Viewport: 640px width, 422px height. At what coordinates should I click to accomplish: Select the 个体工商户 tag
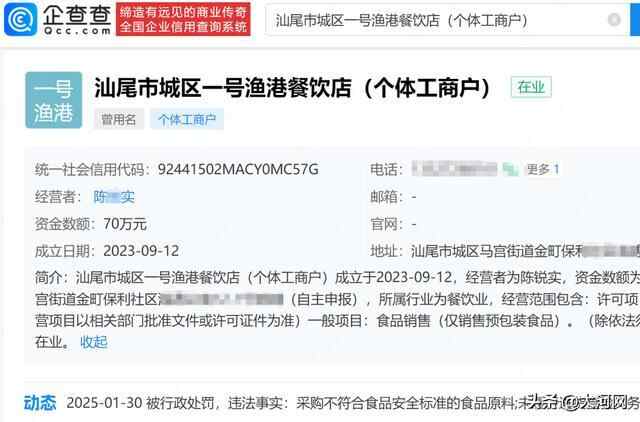pyautogui.click(x=187, y=120)
